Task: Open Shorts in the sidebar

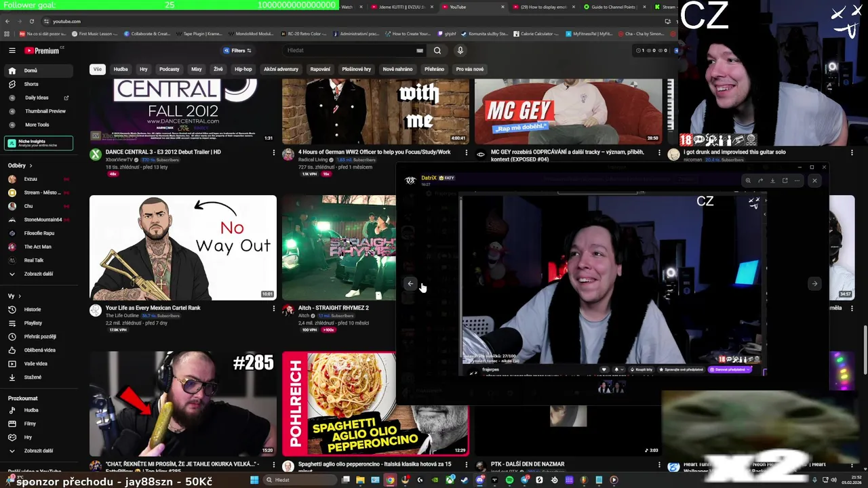Action: click(x=38, y=84)
